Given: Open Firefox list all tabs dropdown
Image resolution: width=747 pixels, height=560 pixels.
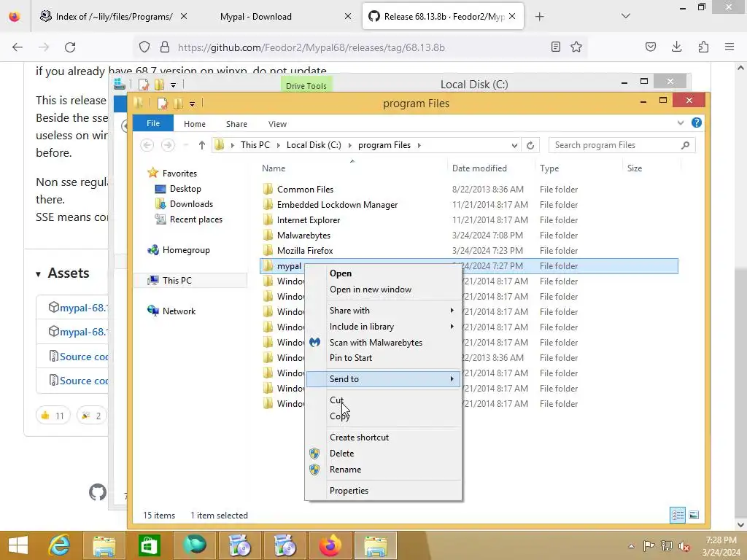Looking at the screenshot, I should pos(626,17).
